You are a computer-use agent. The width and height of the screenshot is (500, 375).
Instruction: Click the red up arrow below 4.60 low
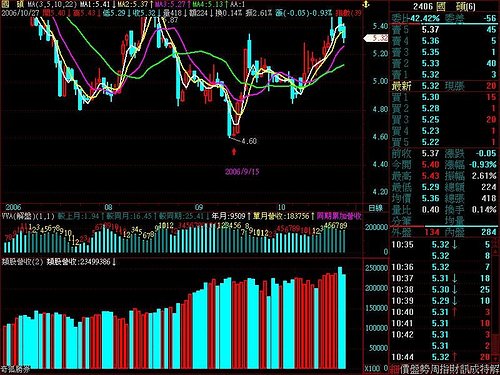click(234, 152)
